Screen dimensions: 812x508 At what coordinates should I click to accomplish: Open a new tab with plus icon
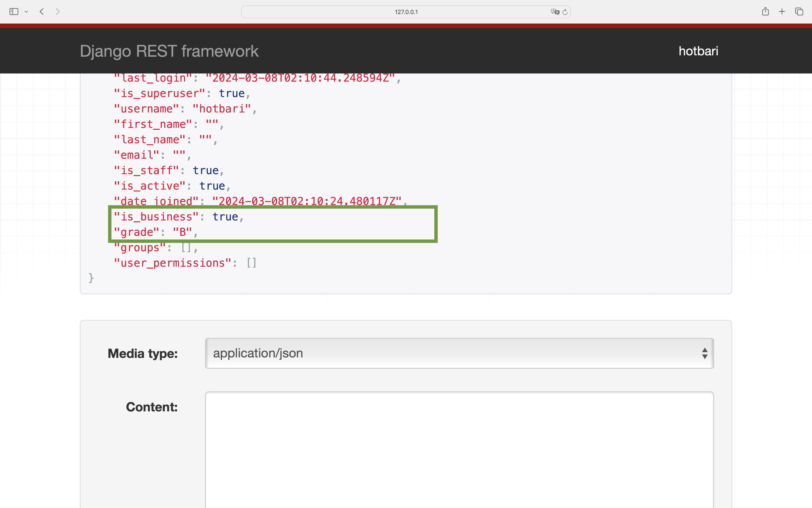coord(782,12)
